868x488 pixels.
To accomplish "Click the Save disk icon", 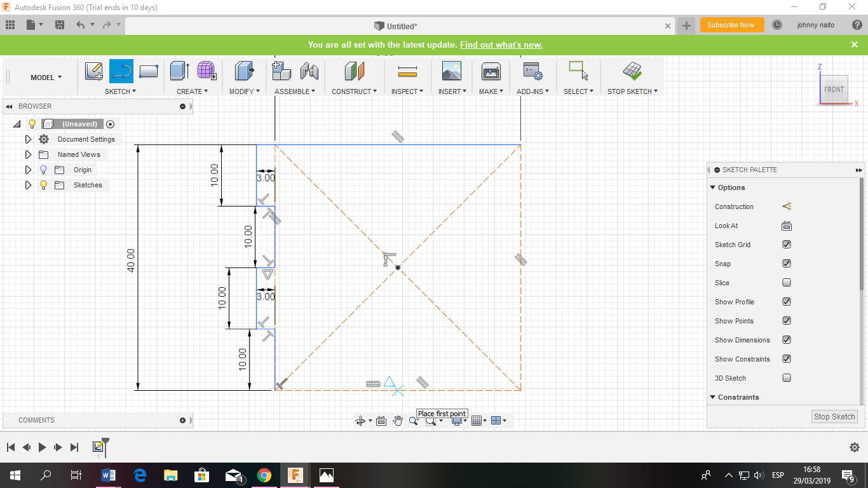I will point(60,25).
